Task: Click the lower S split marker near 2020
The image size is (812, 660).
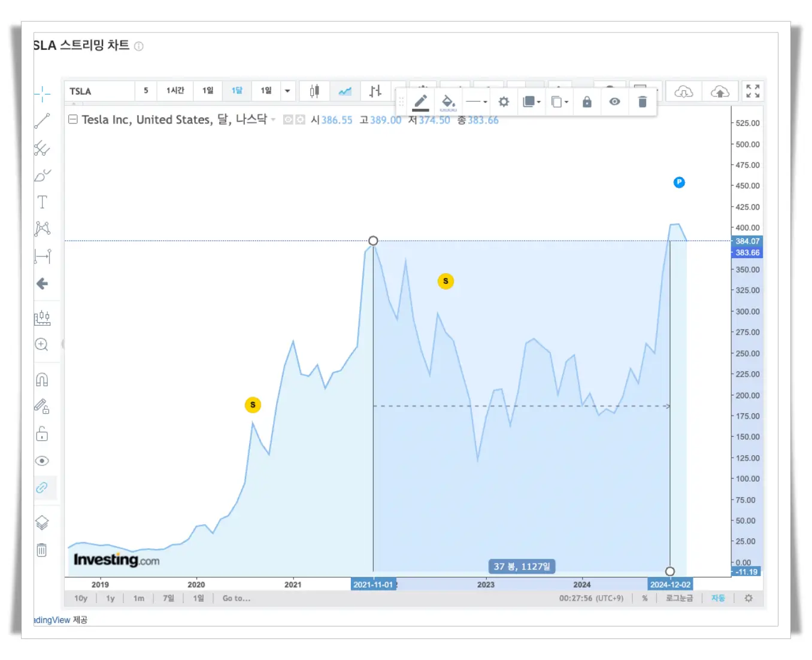Action: click(253, 405)
